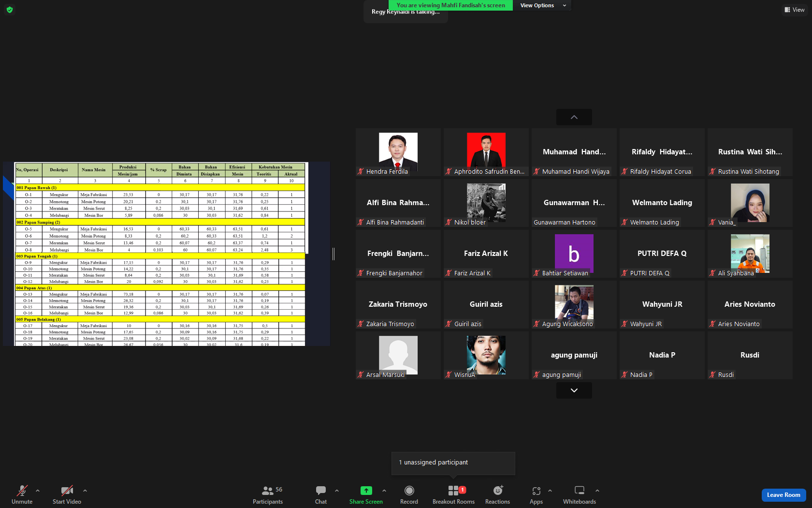
Task: Expand video options arrow next to Start Video
Action: pos(85,491)
